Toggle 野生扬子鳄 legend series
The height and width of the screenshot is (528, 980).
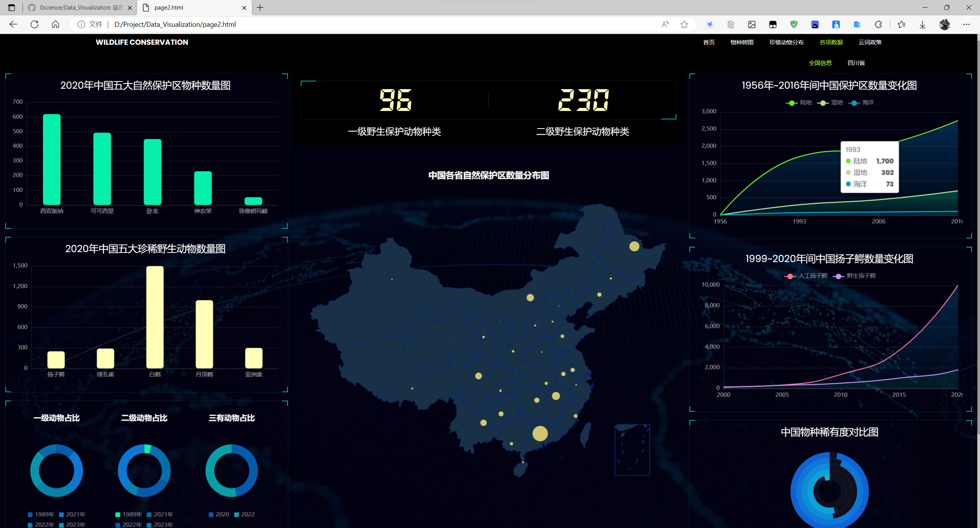(x=854, y=276)
